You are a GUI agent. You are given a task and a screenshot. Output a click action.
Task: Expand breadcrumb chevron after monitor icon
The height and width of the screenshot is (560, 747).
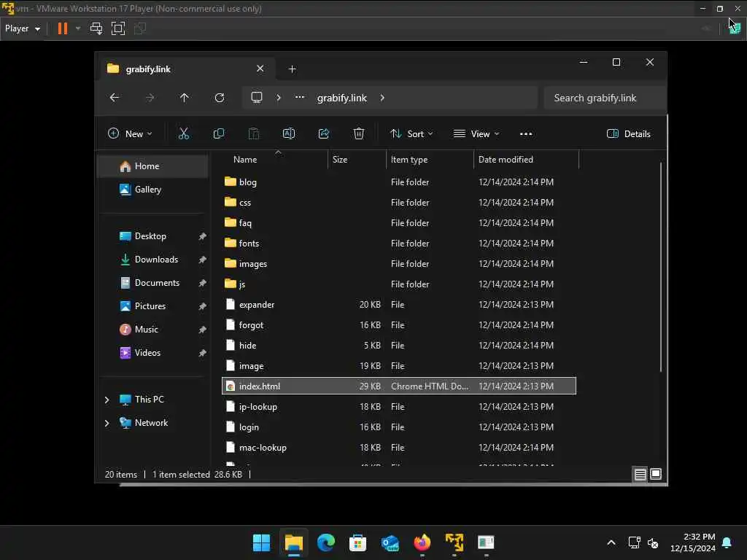pyautogui.click(x=279, y=98)
